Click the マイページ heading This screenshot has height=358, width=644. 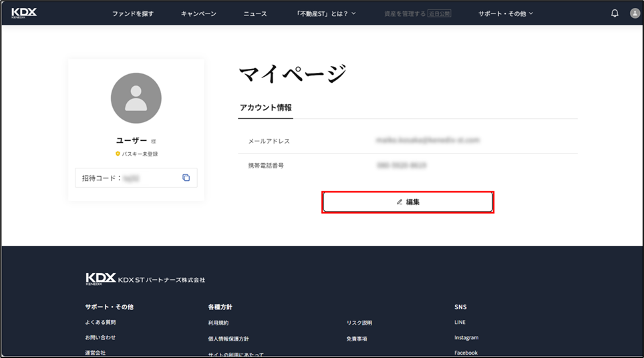293,74
